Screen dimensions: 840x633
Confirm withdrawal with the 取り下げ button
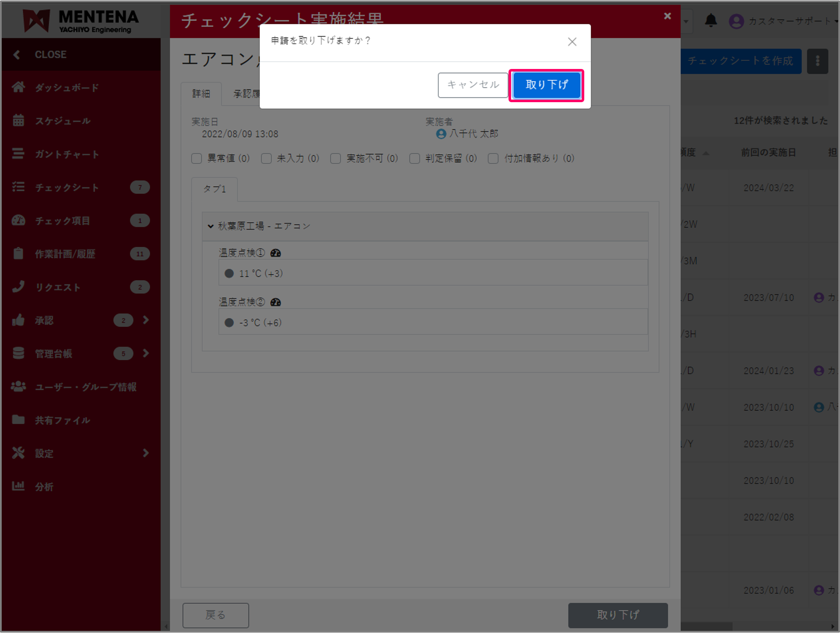pyautogui.click(x=546, y=85)
